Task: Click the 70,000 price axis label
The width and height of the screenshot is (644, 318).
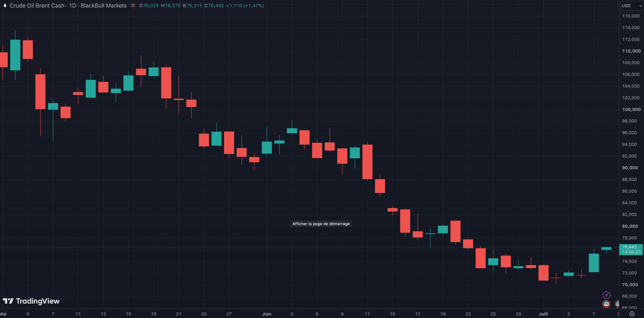Action: point(630,285)
